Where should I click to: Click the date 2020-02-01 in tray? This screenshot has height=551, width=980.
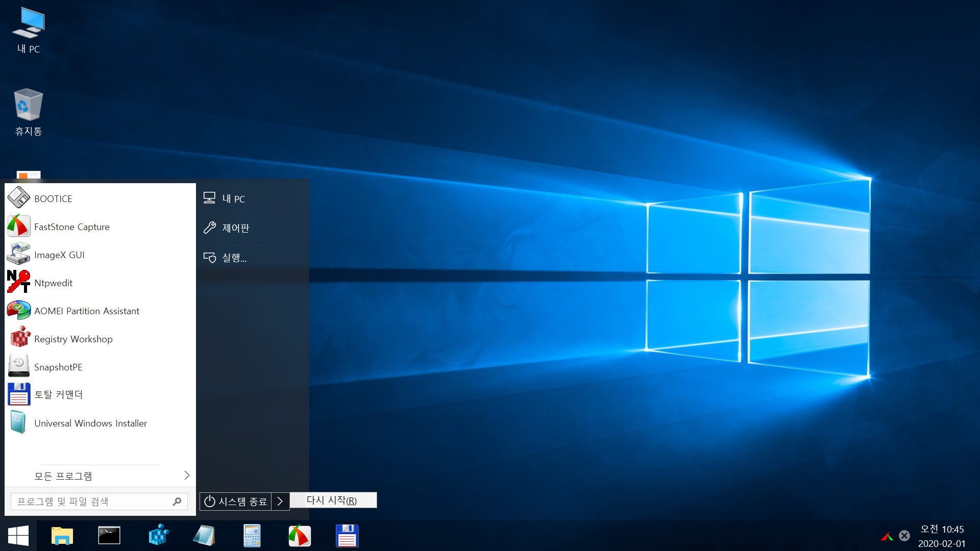(942, 543)
